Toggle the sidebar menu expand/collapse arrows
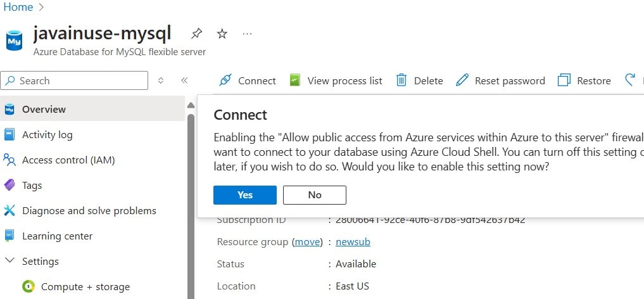The image size is (644, 299). (x=161, y=80)
